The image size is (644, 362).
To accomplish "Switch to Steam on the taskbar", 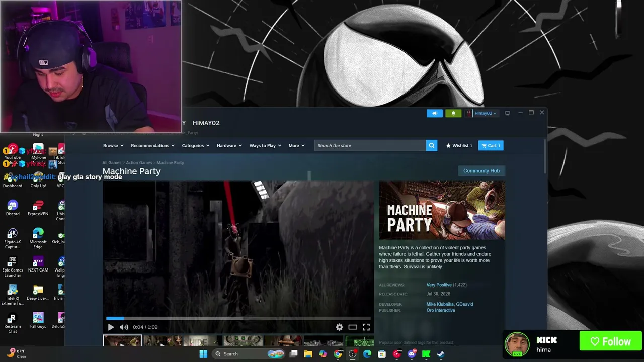I will tap(441, 354).
